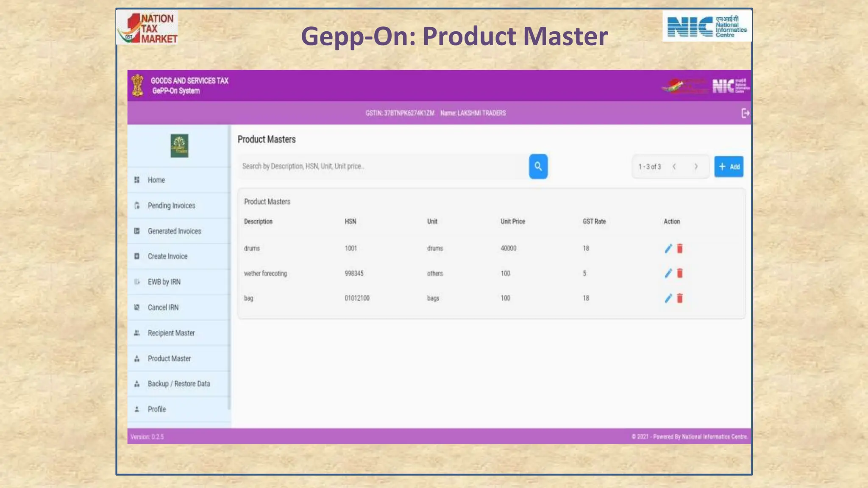Screen dimensions: 868x488
Task: Click HSN value 998345
Action: click(x=354, y=273)
